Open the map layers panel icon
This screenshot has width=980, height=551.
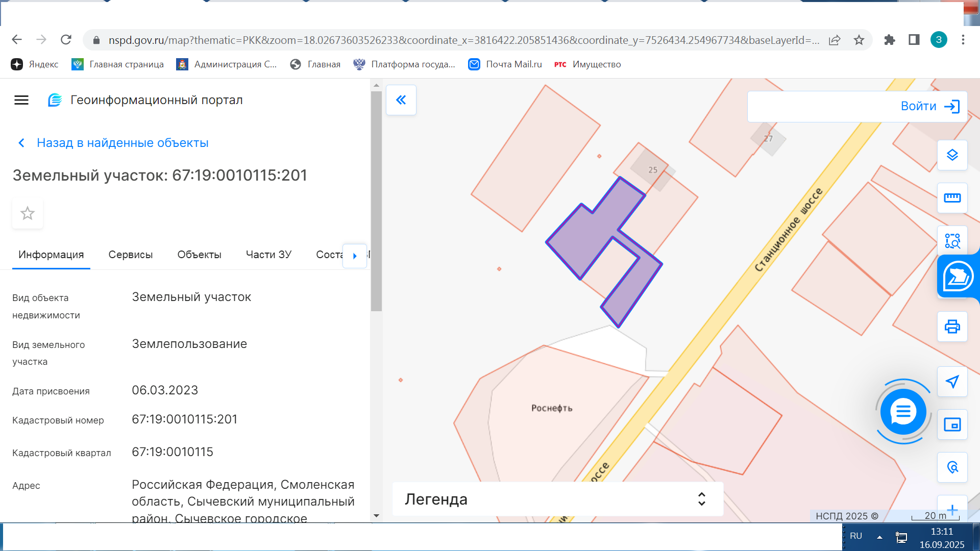(952, 155)
